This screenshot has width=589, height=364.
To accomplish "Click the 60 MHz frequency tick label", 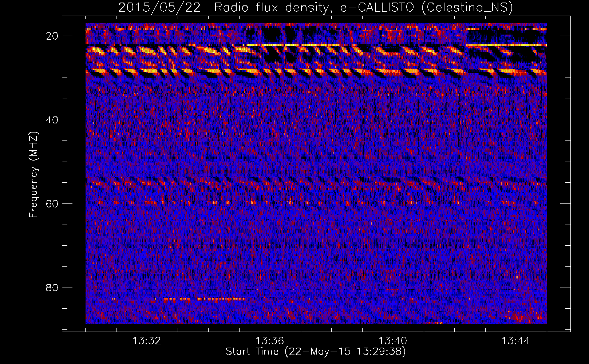I will [52, 204].
